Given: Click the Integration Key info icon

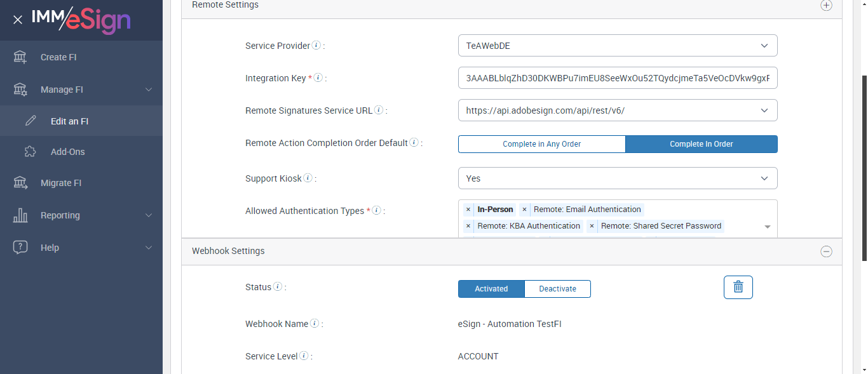Looking at the screenshot, I should pyautogui.click(x=318, y=78).
